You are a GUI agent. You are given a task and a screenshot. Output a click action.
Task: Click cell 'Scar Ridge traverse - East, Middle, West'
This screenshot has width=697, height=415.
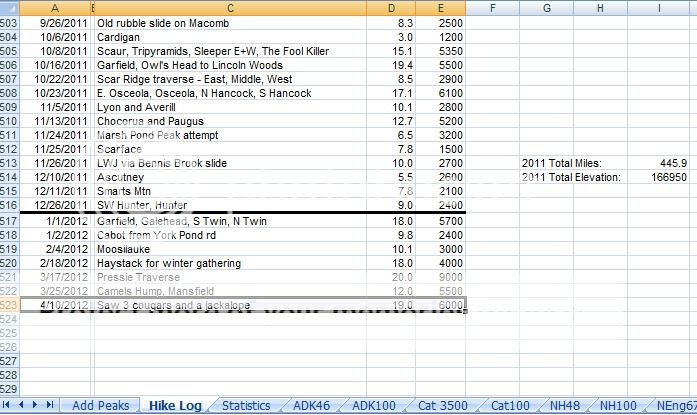click(x=230, y=79)
